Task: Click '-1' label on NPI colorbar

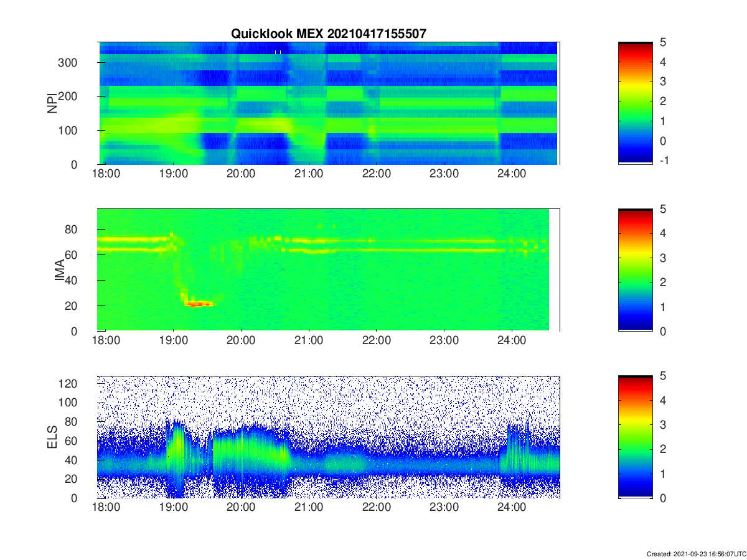Action: click(x=664, y=161)
